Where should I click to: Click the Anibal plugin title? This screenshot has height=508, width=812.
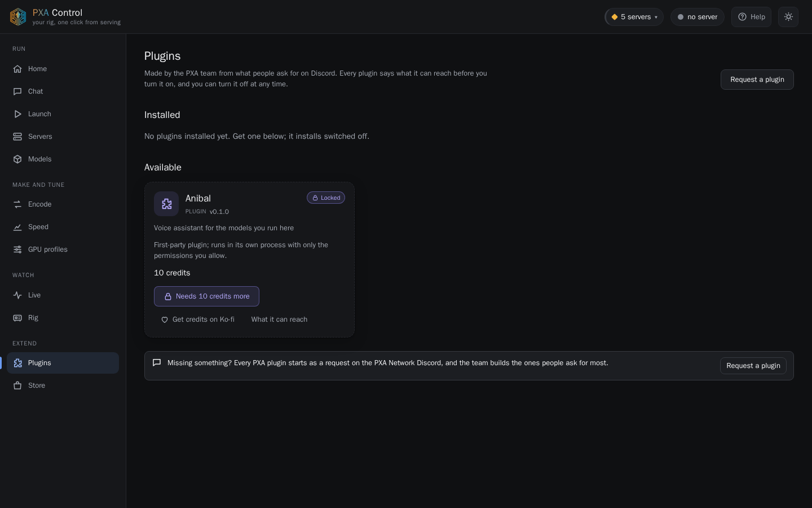(x=198, y=198)
